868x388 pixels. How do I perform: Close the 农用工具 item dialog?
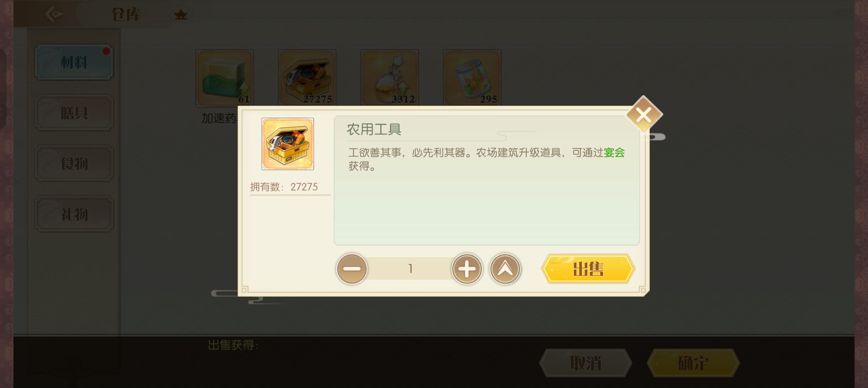click(644, 115)
